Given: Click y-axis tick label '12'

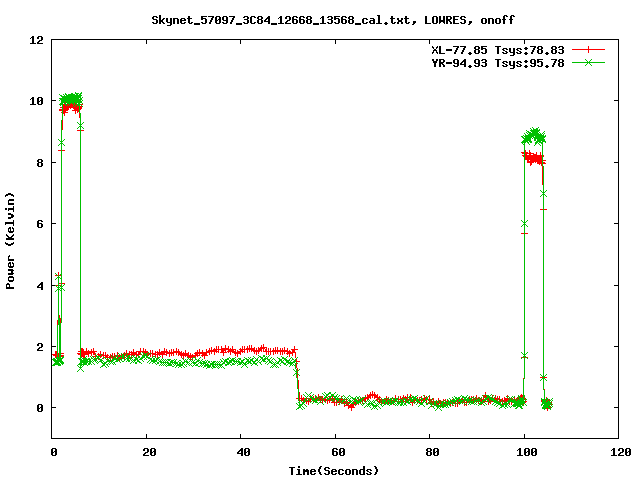Looking at the screenshot, I should point(36,40).
